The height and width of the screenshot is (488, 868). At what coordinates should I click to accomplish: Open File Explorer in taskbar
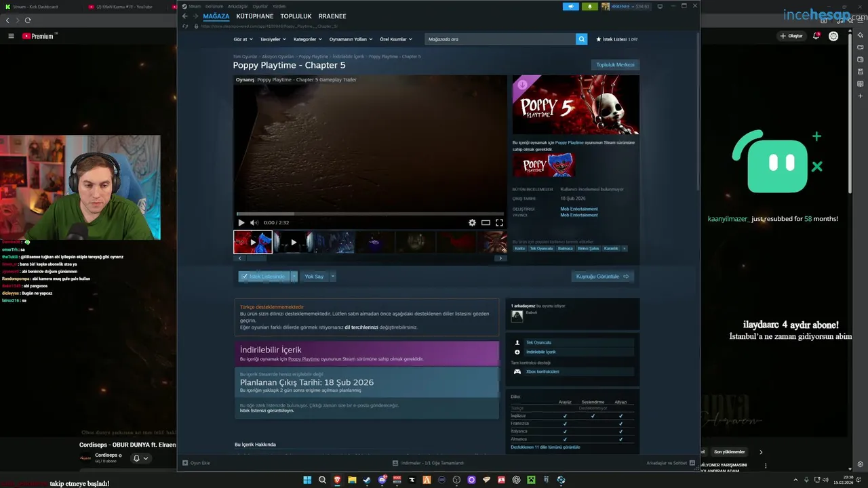pos(353,480)
